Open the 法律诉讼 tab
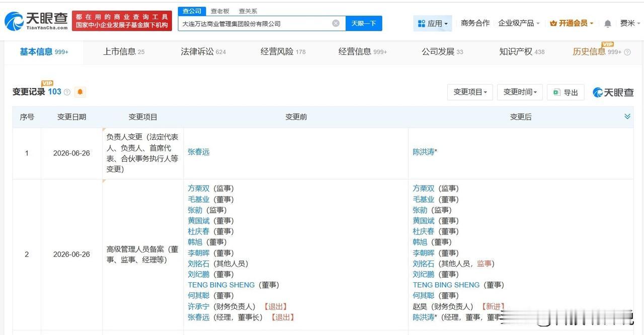 click(203, 52)
